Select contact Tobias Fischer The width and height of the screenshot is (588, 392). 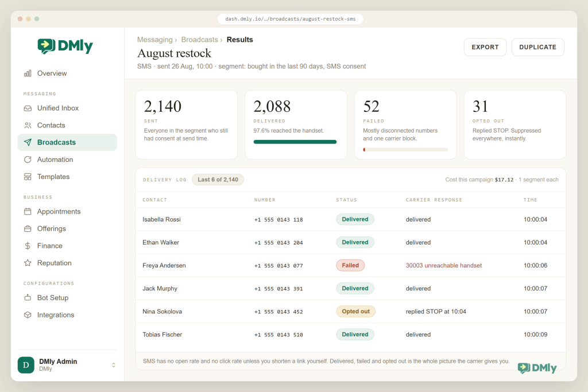click(163, 335)
